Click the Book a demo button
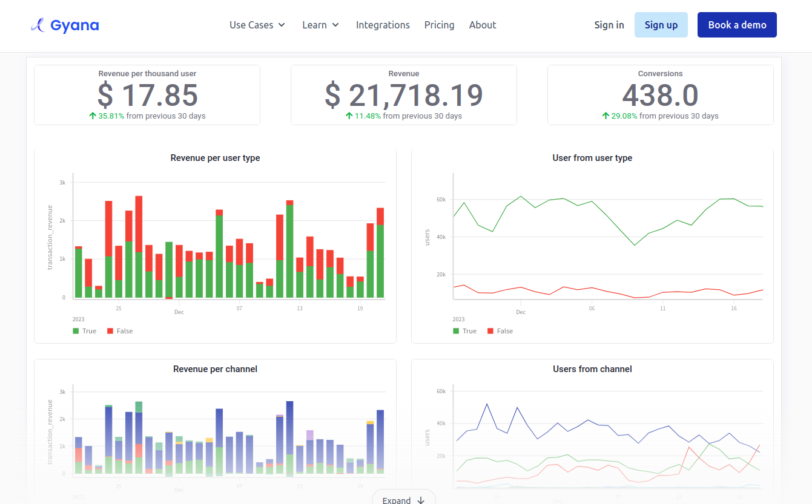Image resolution: width=812 pixels, height=504 pixels. coord(737,25)
